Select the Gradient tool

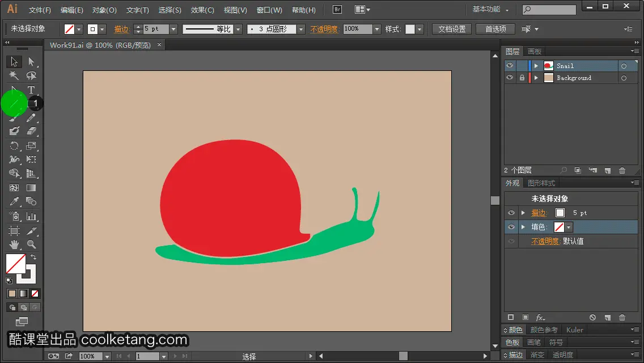click(31, 188)
